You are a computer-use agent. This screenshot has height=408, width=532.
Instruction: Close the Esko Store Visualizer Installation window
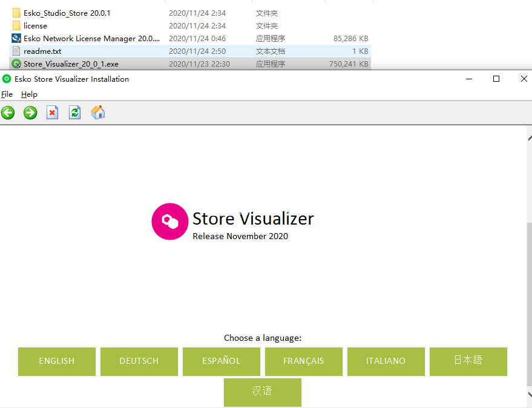[x=524, y=79]
